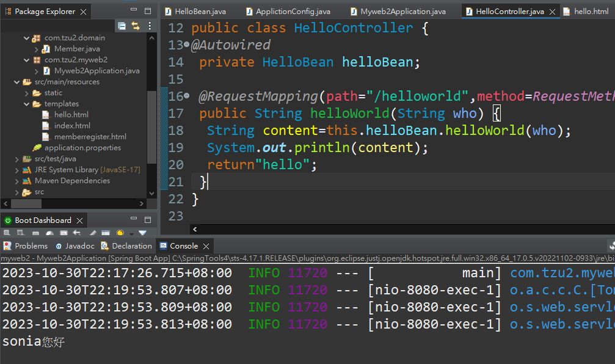Image resolution: width=615 pixels, height=364 pixels.
Task: Collapse the templates folder
Action: (26, 104)
